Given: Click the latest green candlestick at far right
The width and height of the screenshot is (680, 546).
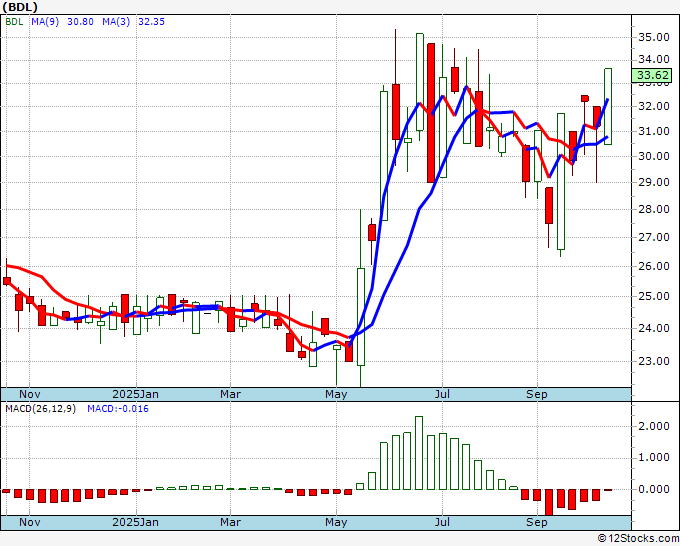Looking at the screenshot, I should [608, 105].
